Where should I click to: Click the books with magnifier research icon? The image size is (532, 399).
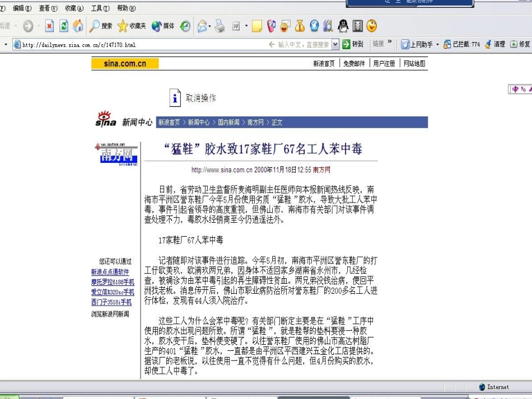point(328,26)
